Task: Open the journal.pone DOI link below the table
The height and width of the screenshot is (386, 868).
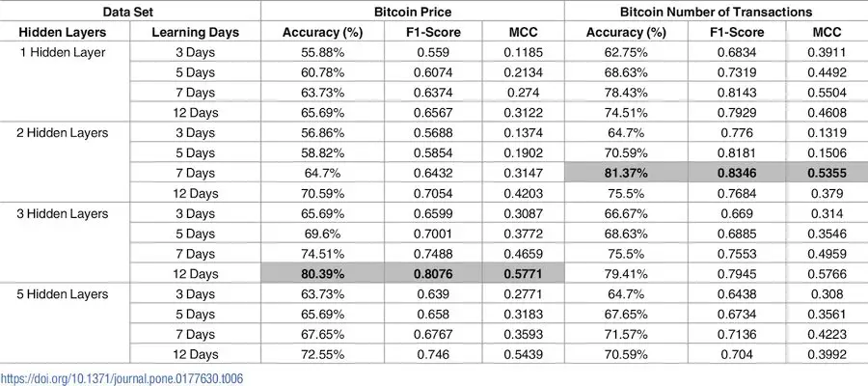Action: [122, 377]
